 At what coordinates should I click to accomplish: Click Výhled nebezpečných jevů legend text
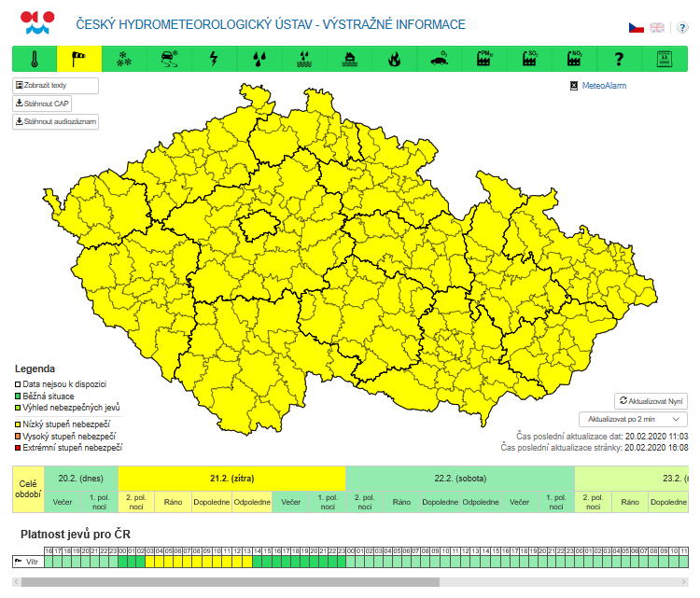72,408
